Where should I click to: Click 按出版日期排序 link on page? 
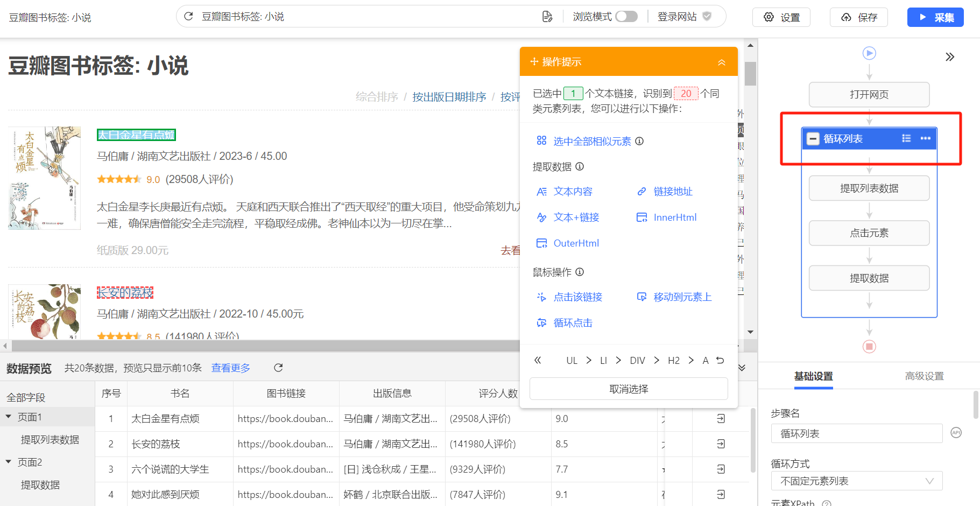tap(449, 97)
